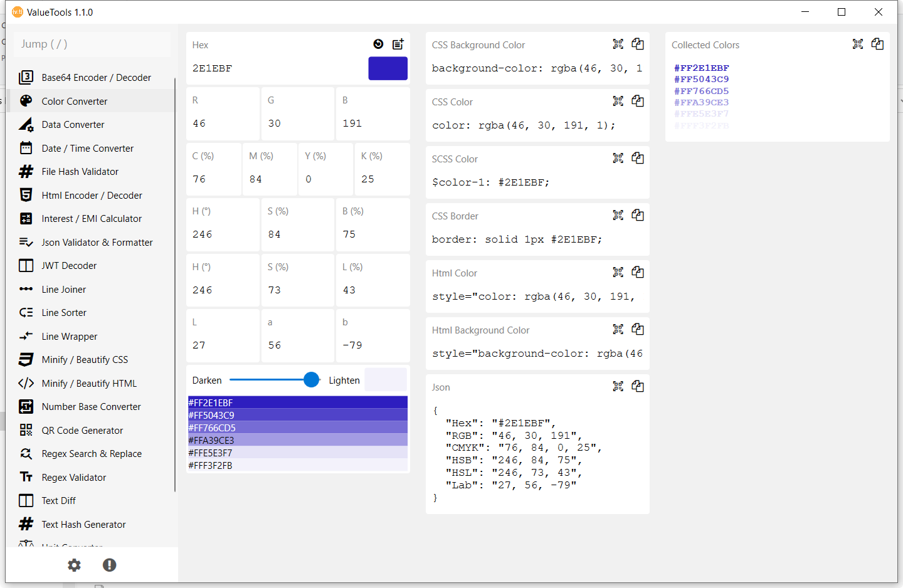Open Regex Search & Replace icon
The height and width of the screenshot is (588, 903).
26,454
